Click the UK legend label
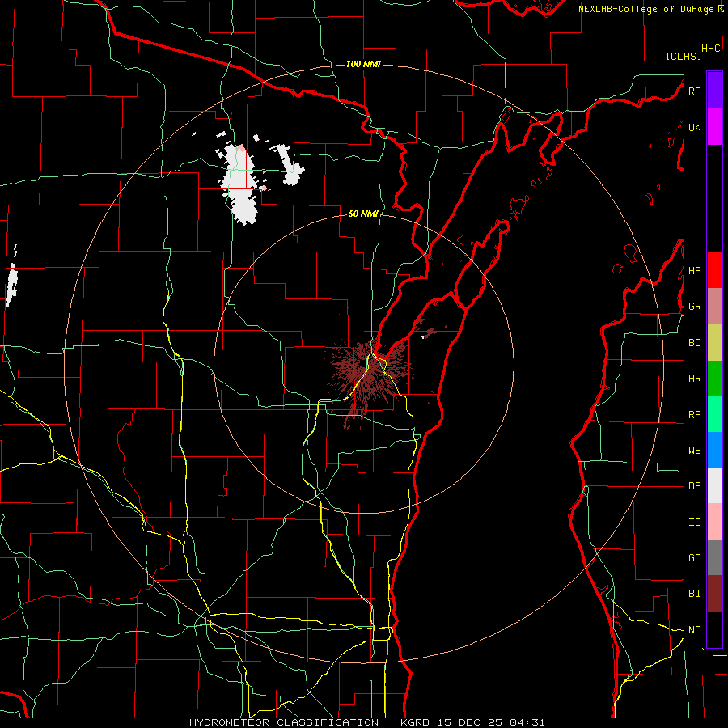The height and width of the screenshot is (728, 728). pos(694,127)
